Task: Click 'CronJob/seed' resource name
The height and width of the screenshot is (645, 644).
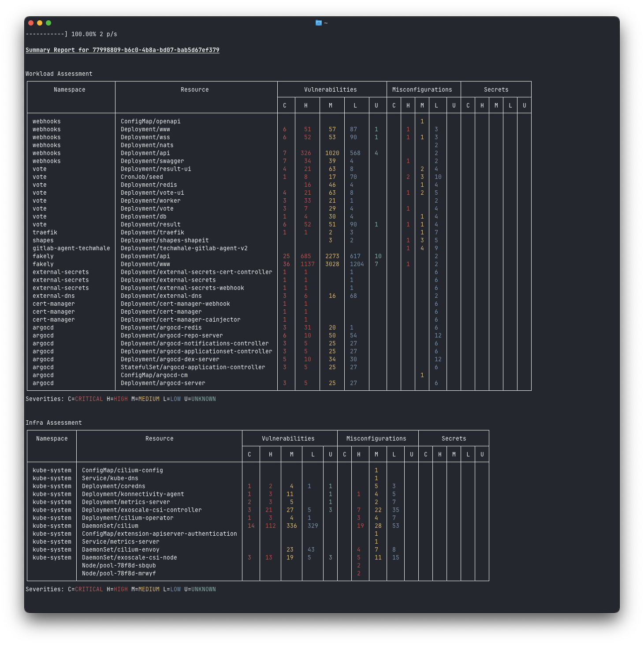Action: [142, 177]
